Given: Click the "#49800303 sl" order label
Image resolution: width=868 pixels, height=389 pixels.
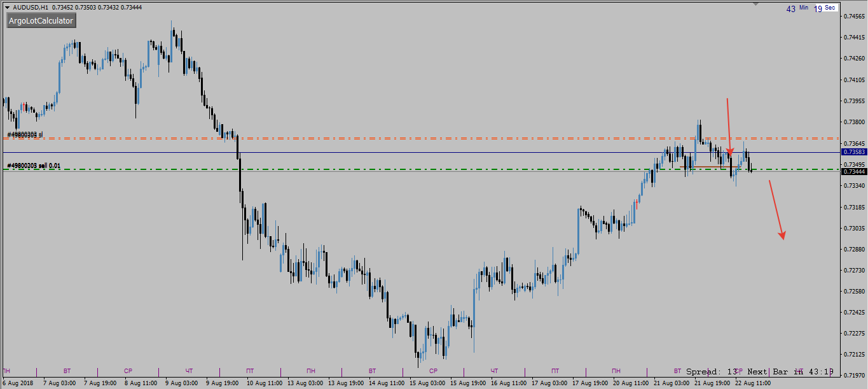Looking at the screenshot, I should (25, 134).
